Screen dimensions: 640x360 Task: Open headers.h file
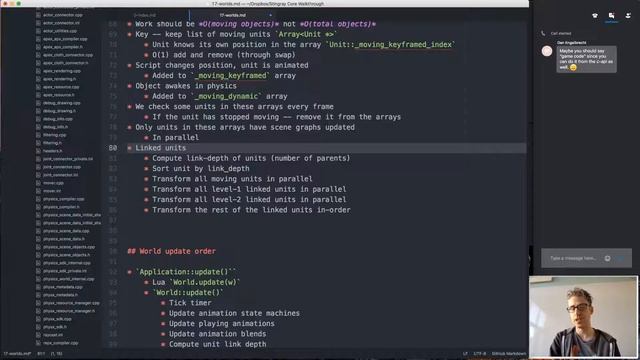[x=52, y=151]
